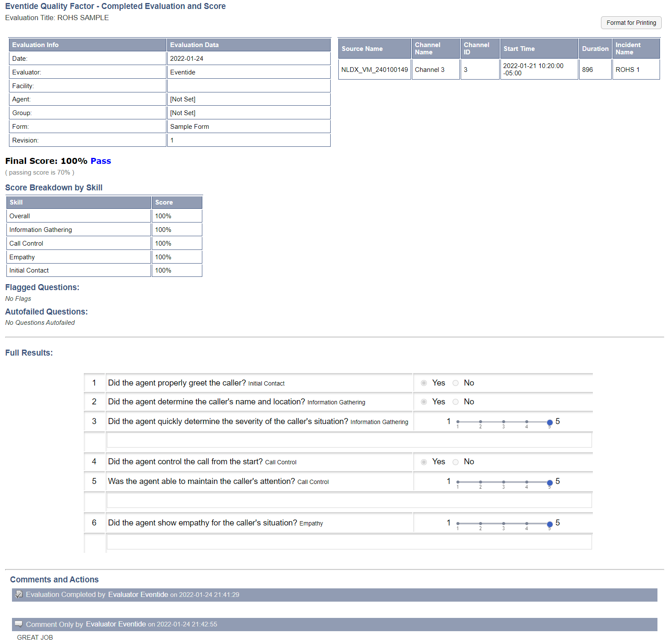Select Yes for controlling the call question

pyautogui.click(x=424, y=462)
